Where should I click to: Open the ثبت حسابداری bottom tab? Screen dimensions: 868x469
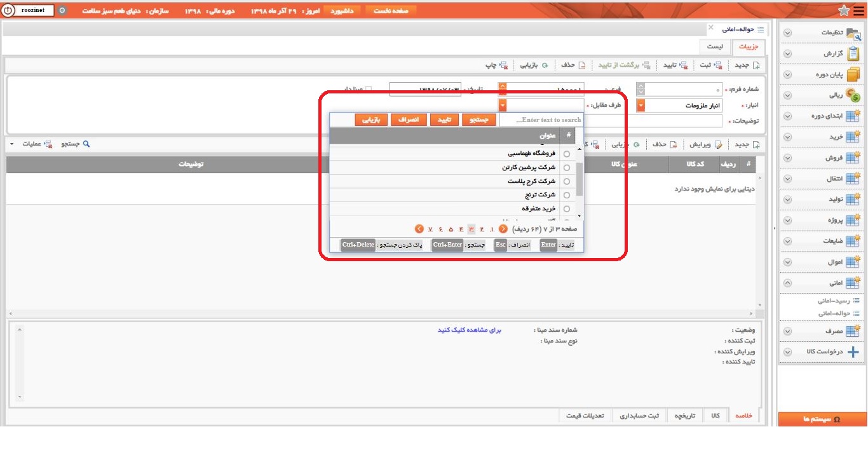point(639,416)
